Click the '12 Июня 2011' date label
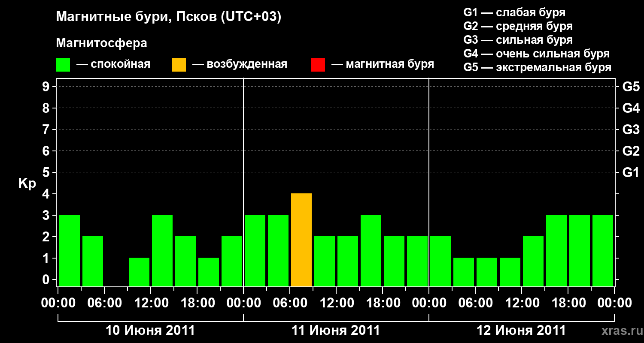 coord(521,331)
